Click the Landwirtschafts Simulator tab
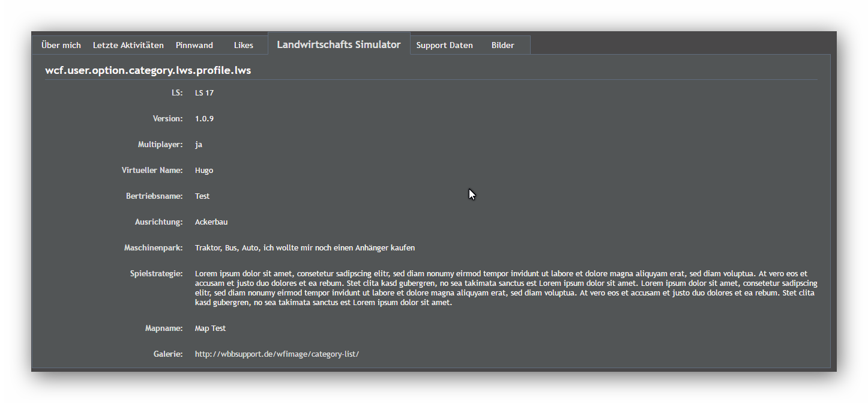Screen dimensions: 868x403 pyautogui.click(x=339, y=44)
